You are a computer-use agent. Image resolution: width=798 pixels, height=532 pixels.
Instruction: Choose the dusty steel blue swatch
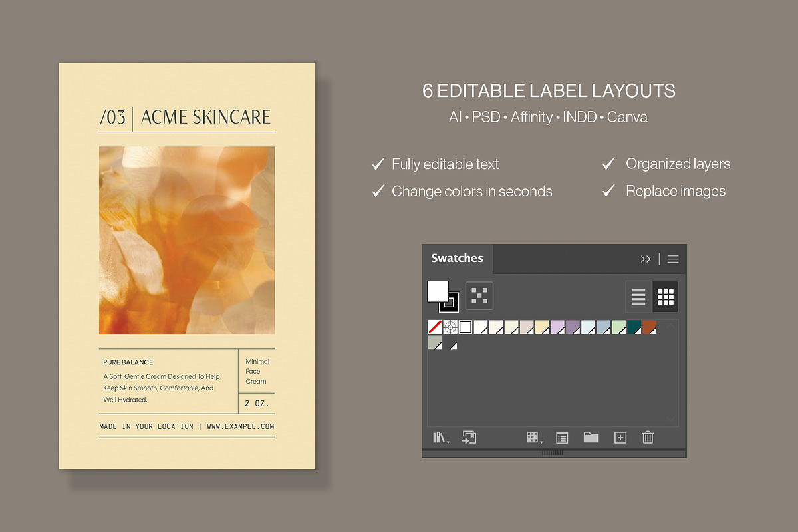point(603,327)
